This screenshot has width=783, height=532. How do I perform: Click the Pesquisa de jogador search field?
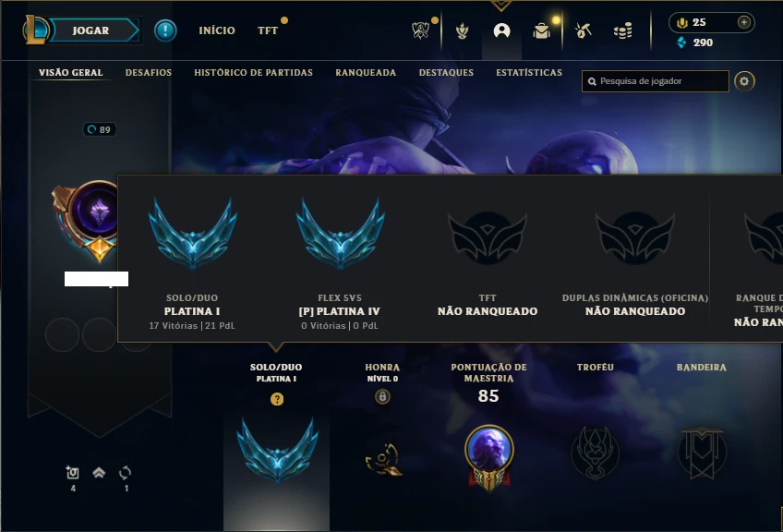point(656,81)
